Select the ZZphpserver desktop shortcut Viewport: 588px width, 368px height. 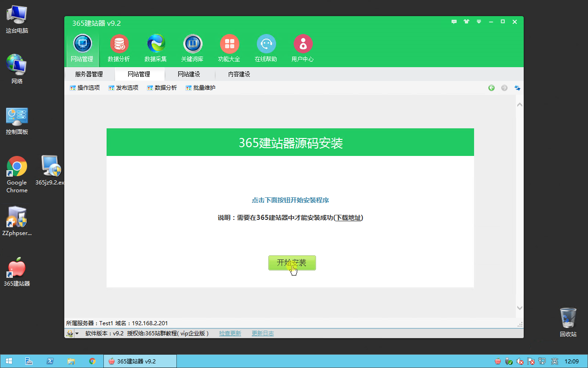(17, 221)
